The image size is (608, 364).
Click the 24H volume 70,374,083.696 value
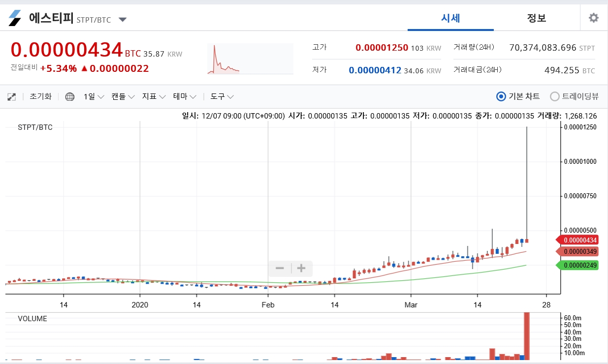click(x=543, y=48)
